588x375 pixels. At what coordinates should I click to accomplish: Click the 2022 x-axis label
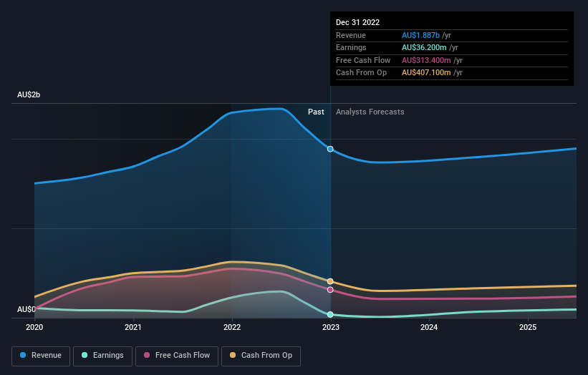[x=232, y=327]
